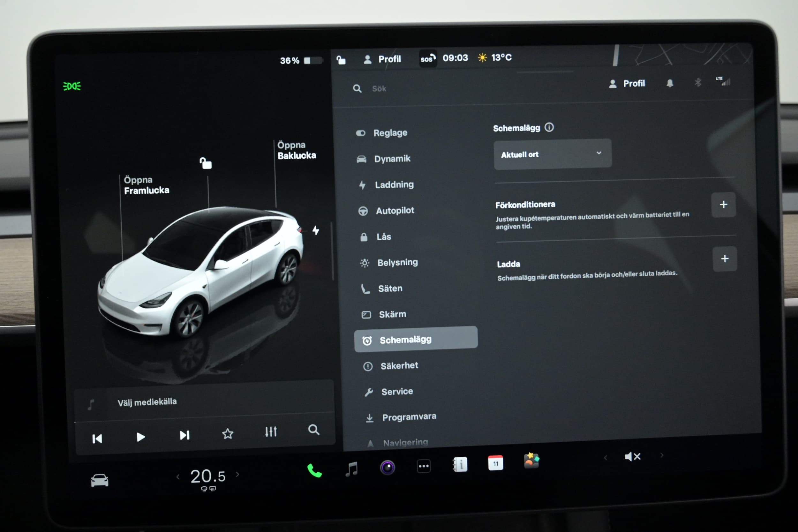
Task: Decrease cabin temperature with left arrow
Action: [x=178, y=477]
